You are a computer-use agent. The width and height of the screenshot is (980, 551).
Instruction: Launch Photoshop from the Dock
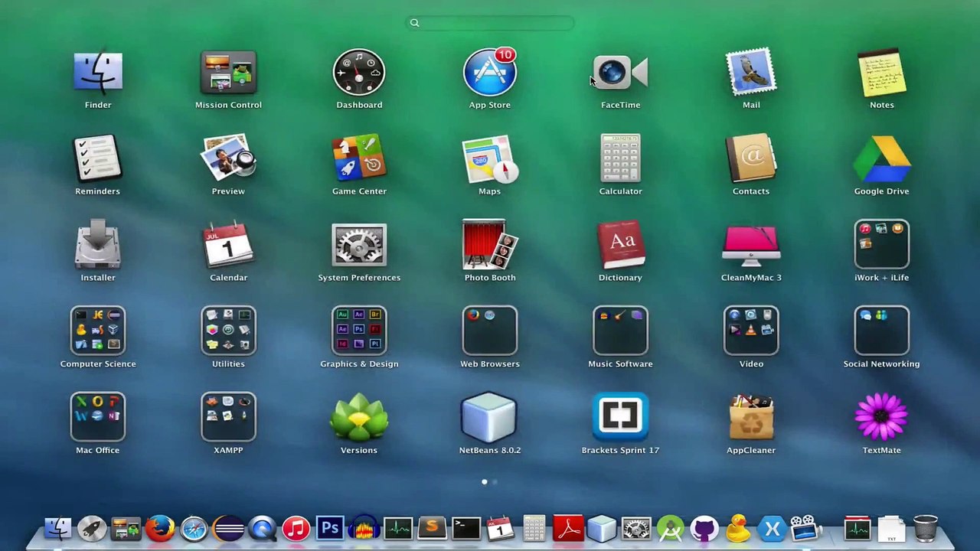[x=330, y=528]
